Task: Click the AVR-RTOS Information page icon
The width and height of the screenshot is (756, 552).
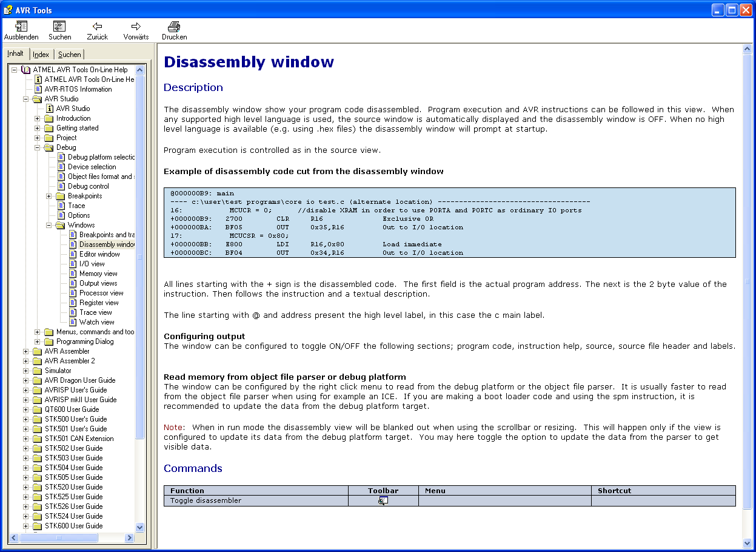Action: [38, 89]
